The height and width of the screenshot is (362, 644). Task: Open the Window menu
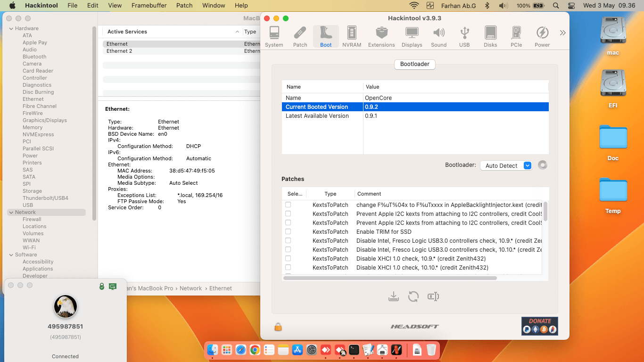point(214,6)
